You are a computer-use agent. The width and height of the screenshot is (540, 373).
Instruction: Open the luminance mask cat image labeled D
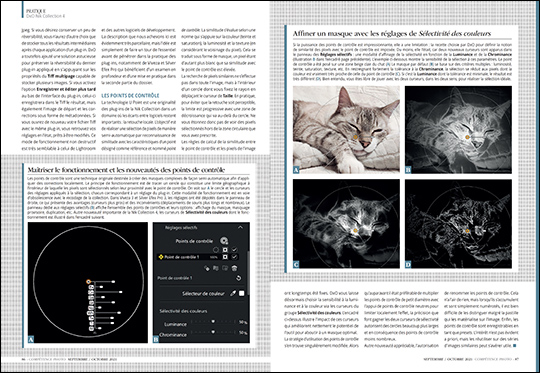458,224
